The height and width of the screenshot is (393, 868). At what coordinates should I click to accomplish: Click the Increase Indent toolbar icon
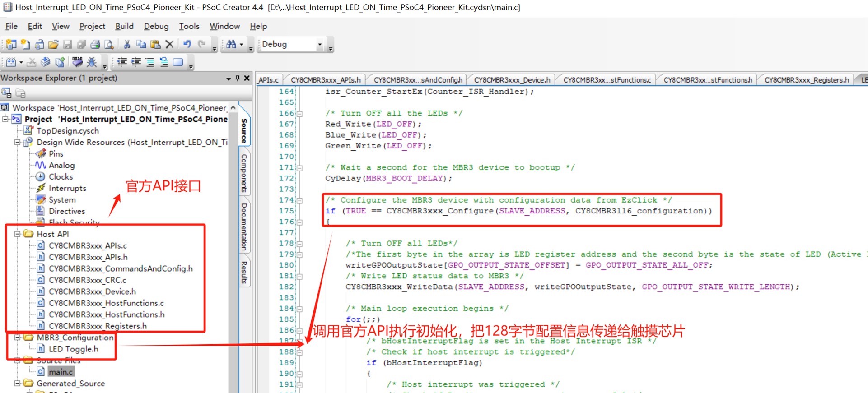pyautogui.click(x=136, y=62)
